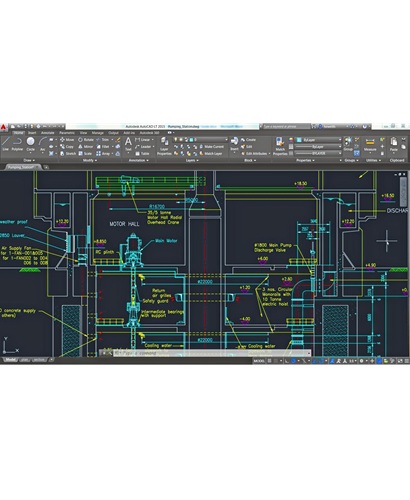This screenshot has height=500, width=410.
Task: Expand the Utilities panel
Action: [x=373, y=160]
